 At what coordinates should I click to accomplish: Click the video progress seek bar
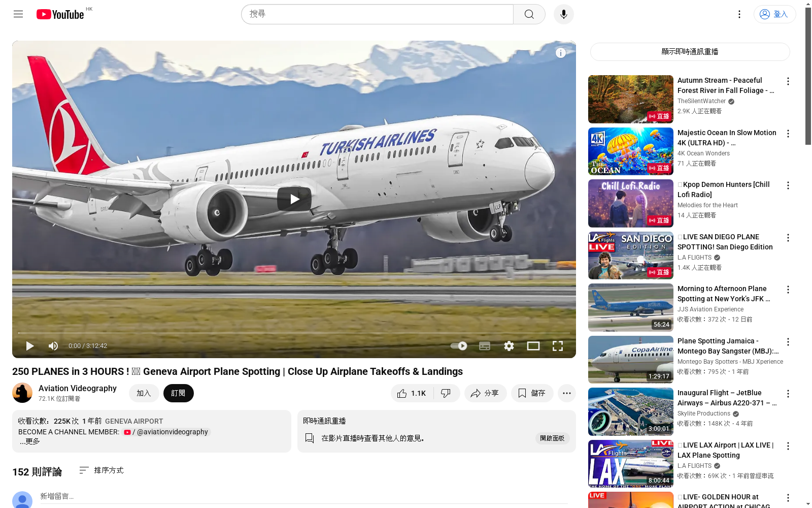(294, 333)
